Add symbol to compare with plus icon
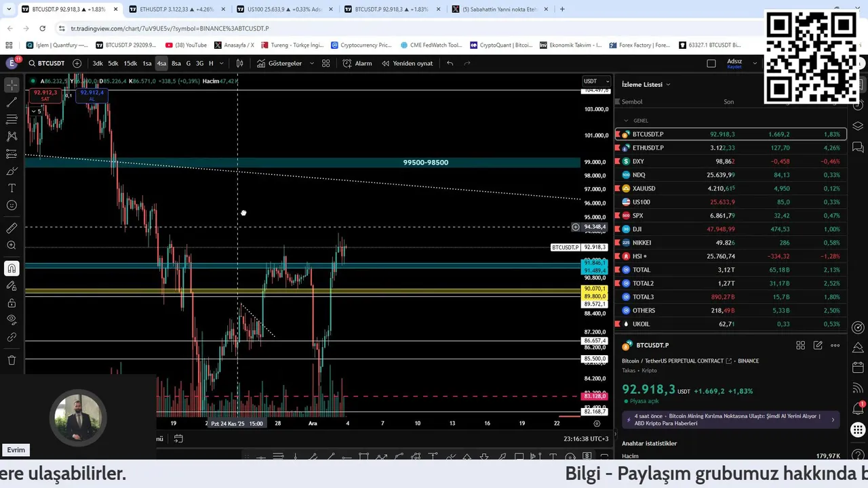This screenshot has width=868, height=488. [x=77, y=63]
